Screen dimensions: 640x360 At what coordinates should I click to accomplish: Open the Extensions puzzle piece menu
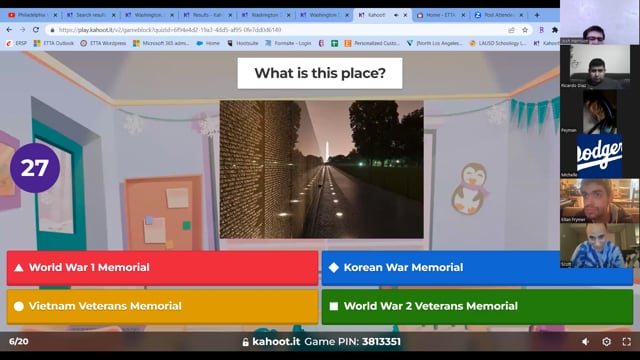click(x=554, y=30)
